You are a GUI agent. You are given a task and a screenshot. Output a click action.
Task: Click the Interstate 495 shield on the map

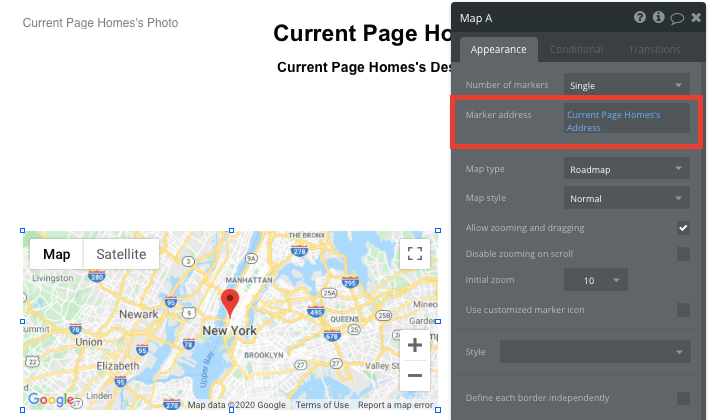click(x=316, y=311)
